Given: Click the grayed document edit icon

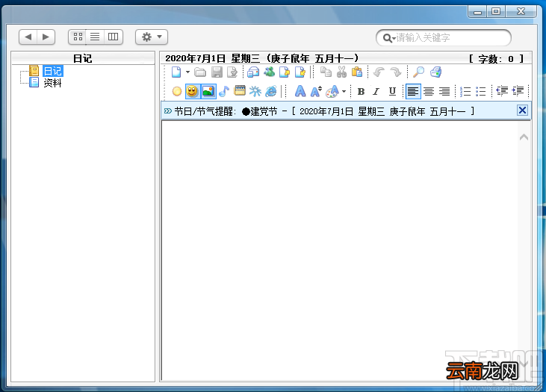Looking at the screenshot, I should pos(232,72).
